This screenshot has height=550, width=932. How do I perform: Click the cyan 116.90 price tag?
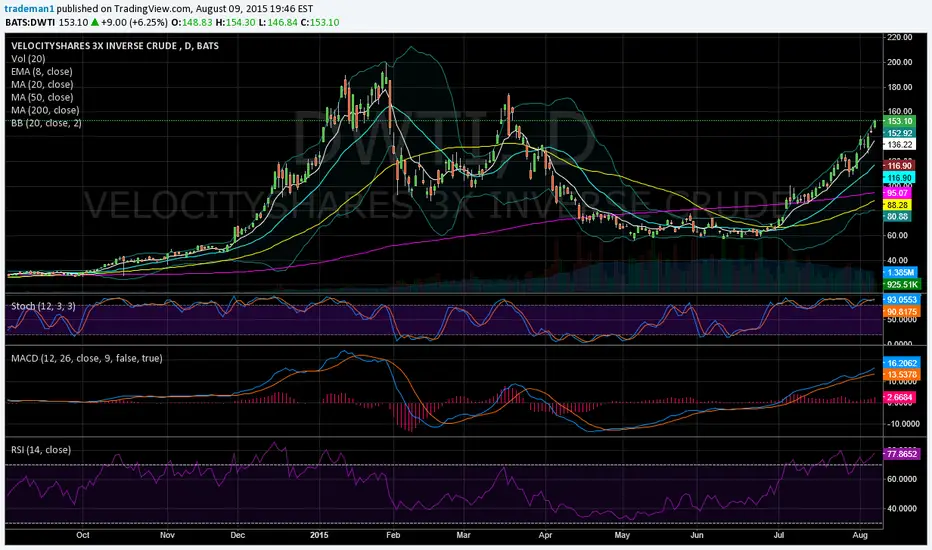coord(900,178)
